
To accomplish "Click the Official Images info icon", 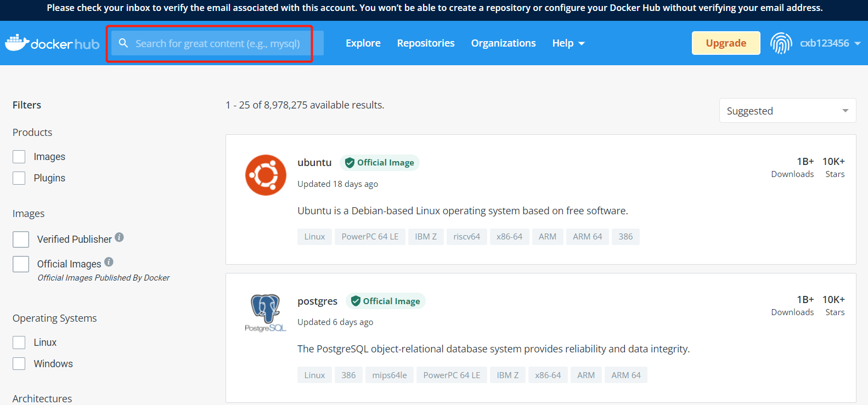I will [x=109, y=262].
